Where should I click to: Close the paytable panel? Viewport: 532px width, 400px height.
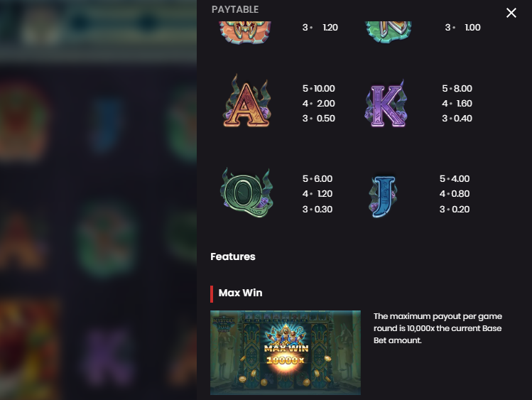[511, 13]
